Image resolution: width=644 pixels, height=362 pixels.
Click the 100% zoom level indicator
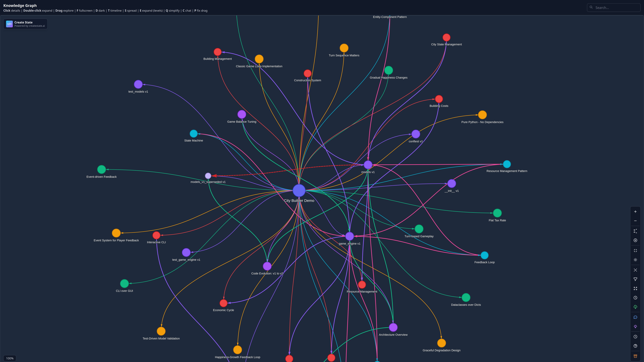[x=10, y=358]
